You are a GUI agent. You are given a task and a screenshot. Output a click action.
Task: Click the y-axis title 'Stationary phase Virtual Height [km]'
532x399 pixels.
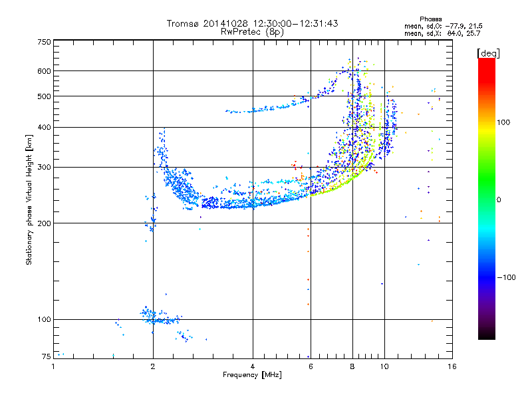(29, 199)
